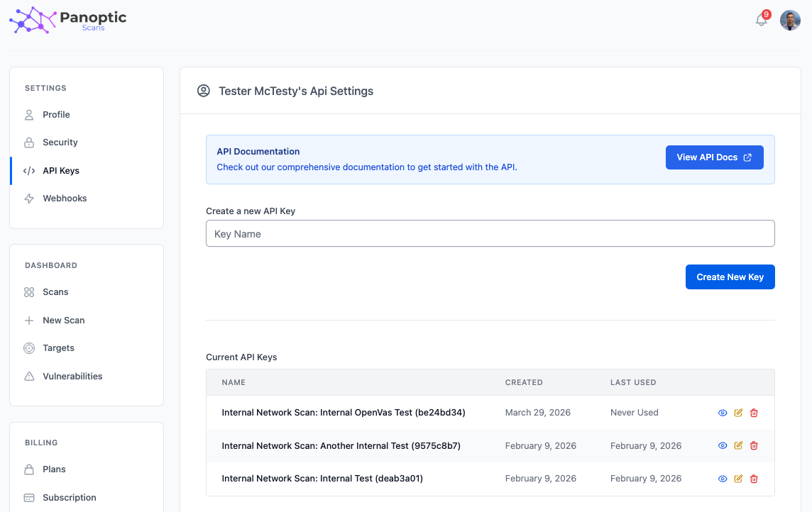Show the Another Internal Test key value
812x512 pixels.
[x=723, y=445]
